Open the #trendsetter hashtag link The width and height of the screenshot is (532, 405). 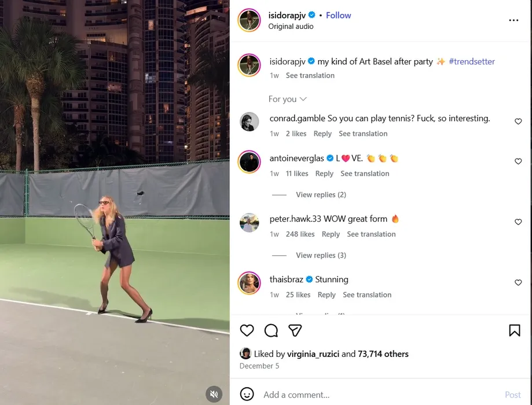point(472,61)
